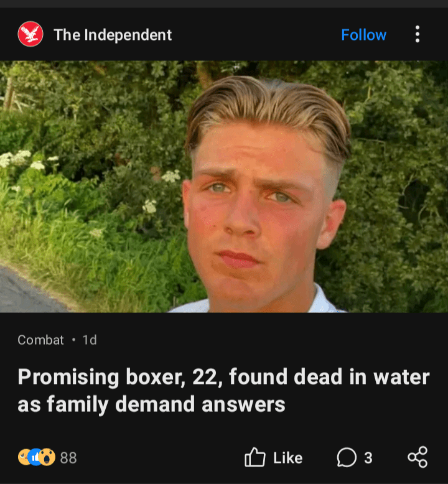Click the outlined thumbs-up icon
Image resolution: width=448 pixels, height=484 pixels.
(x=254, y=457)
